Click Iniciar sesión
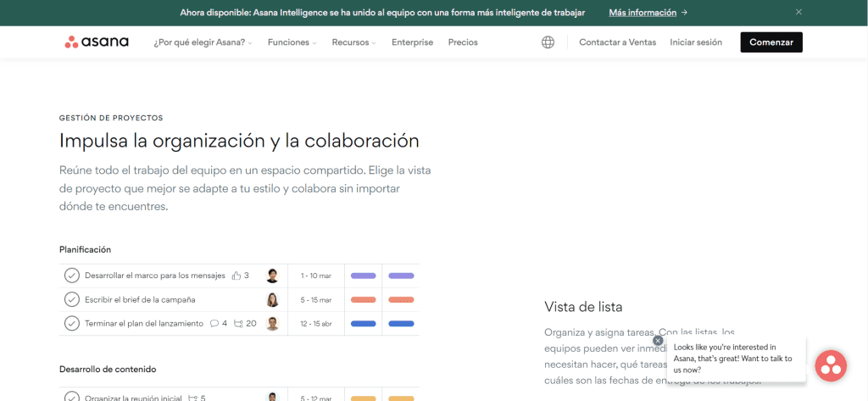This screenshot has width=868, height=401. tap(696, 42)
